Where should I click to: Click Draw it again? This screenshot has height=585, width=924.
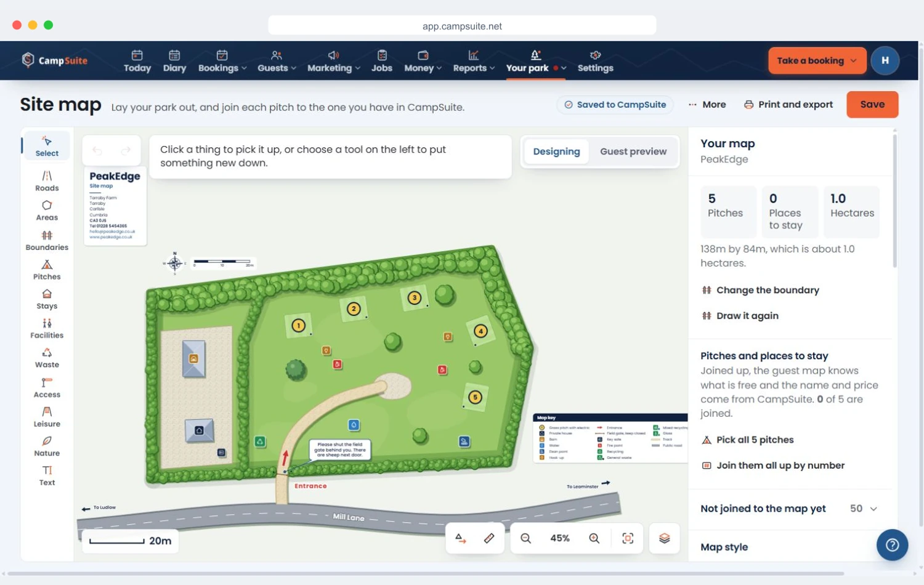[x=740, y=316]
